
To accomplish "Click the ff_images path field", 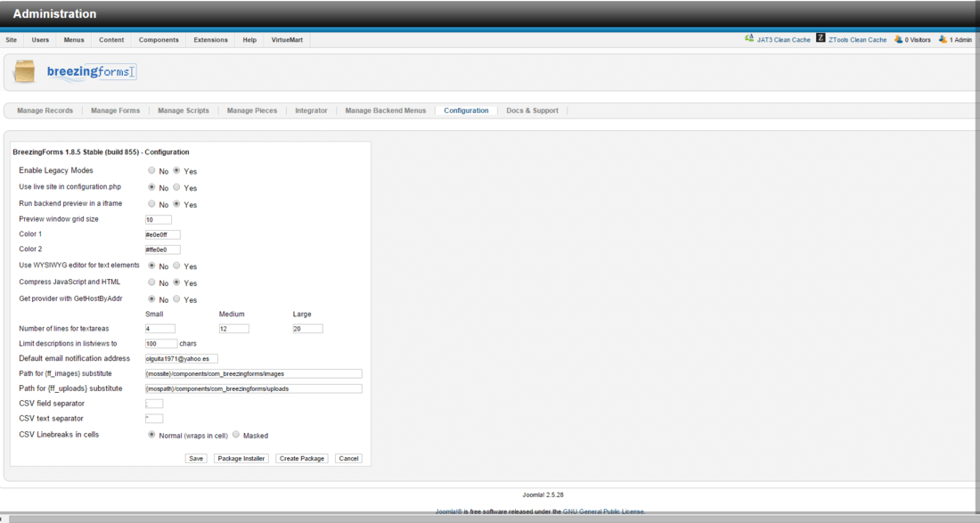I will 253,373.
